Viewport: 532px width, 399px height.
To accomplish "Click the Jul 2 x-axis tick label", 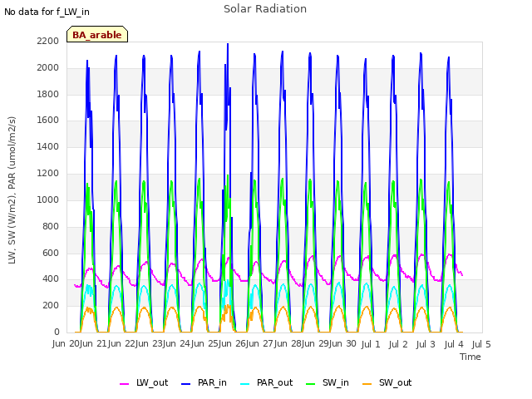I will pyautogui.click(x=398, y=344).
